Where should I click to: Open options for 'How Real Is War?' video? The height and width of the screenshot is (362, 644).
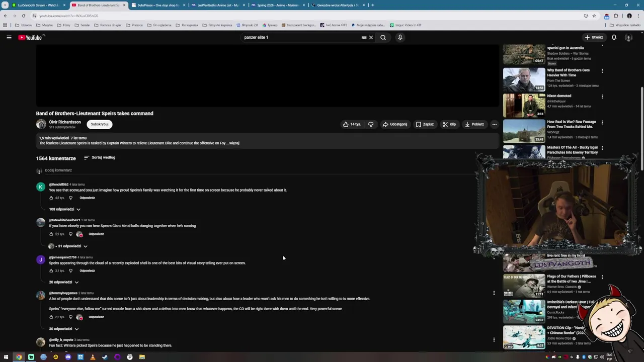602,122
